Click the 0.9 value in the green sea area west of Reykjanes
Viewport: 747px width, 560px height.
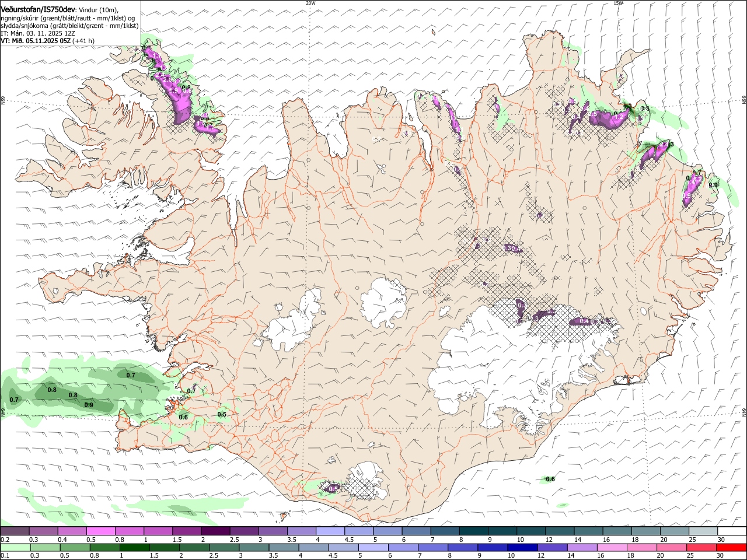click(x=89, y=405)
